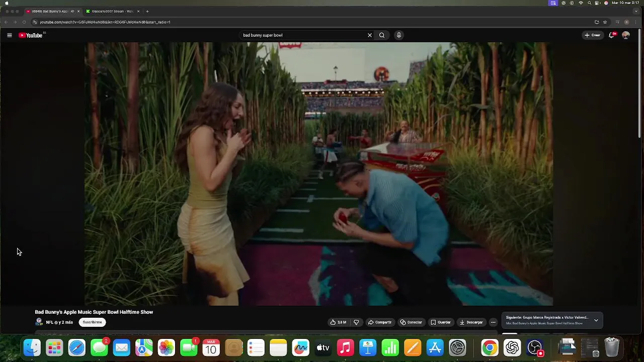This screenshot has height=362, width=644.
Task: Open the App Store in the Dock
Action: [435, 348]
